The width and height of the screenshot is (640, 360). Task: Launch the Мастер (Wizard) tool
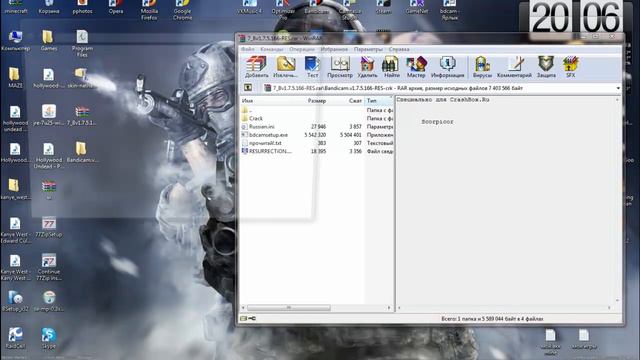(x=416, y=67)
